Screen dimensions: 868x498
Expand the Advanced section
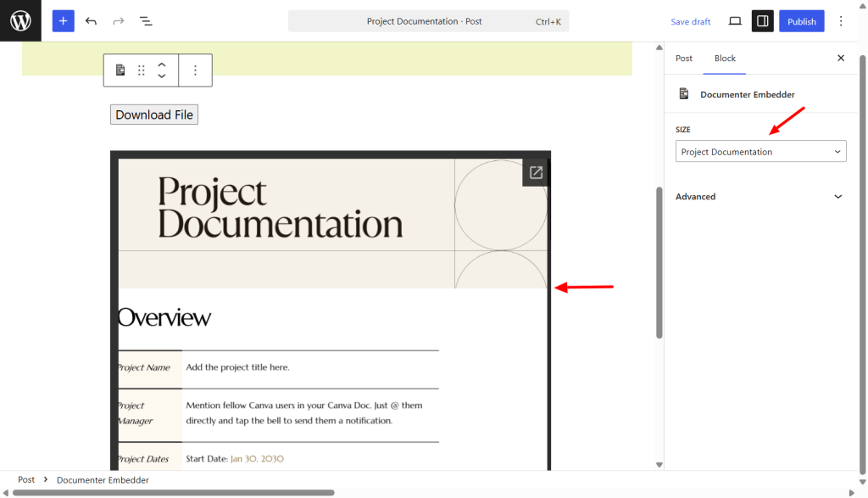(x=760, y=196)
